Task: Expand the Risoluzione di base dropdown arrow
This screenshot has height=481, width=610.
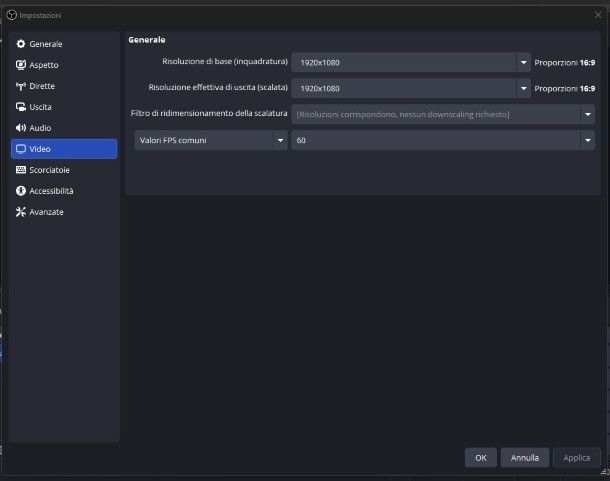Action: (523, 62)
